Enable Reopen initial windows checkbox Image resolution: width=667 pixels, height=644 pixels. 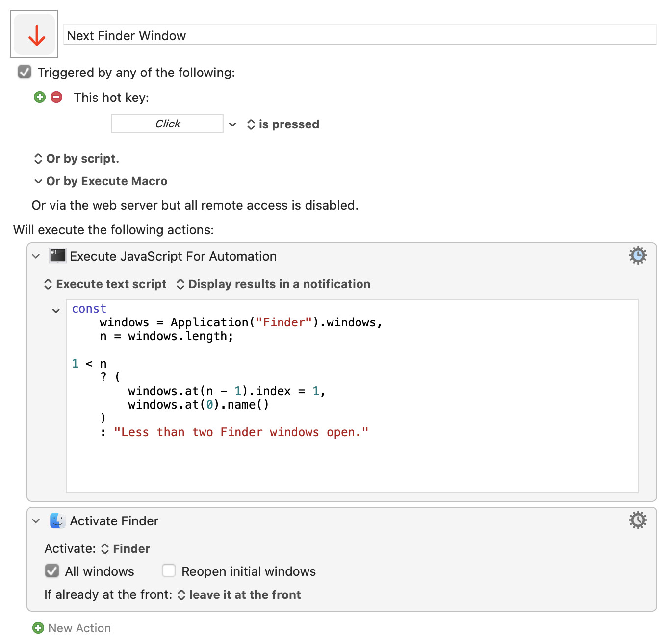click(x=169, y=571)
